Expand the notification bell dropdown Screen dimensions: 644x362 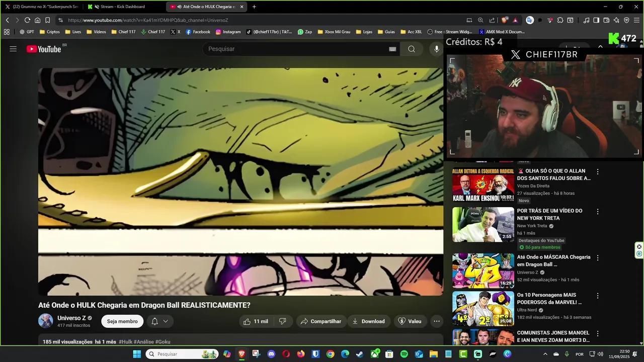(160, 321)
